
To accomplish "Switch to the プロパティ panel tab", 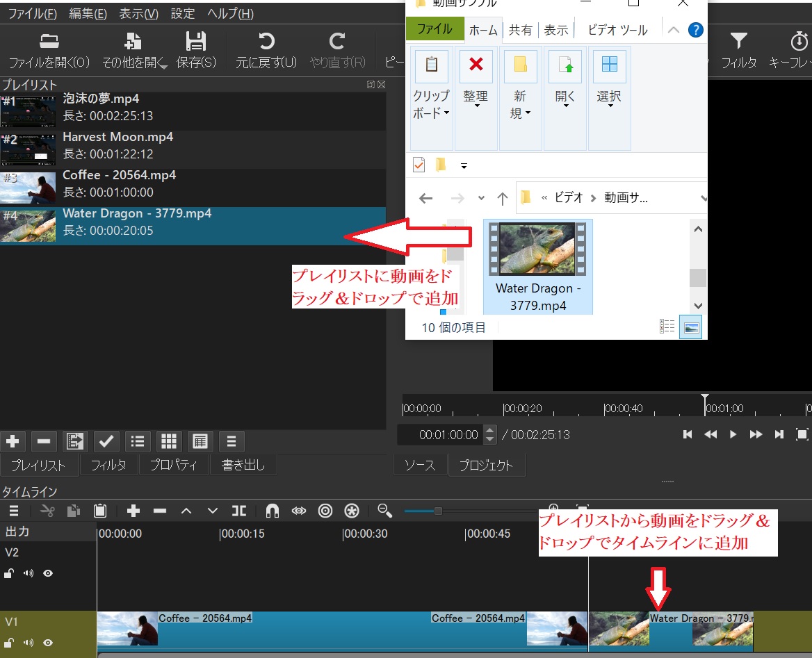I will (174, 465).
